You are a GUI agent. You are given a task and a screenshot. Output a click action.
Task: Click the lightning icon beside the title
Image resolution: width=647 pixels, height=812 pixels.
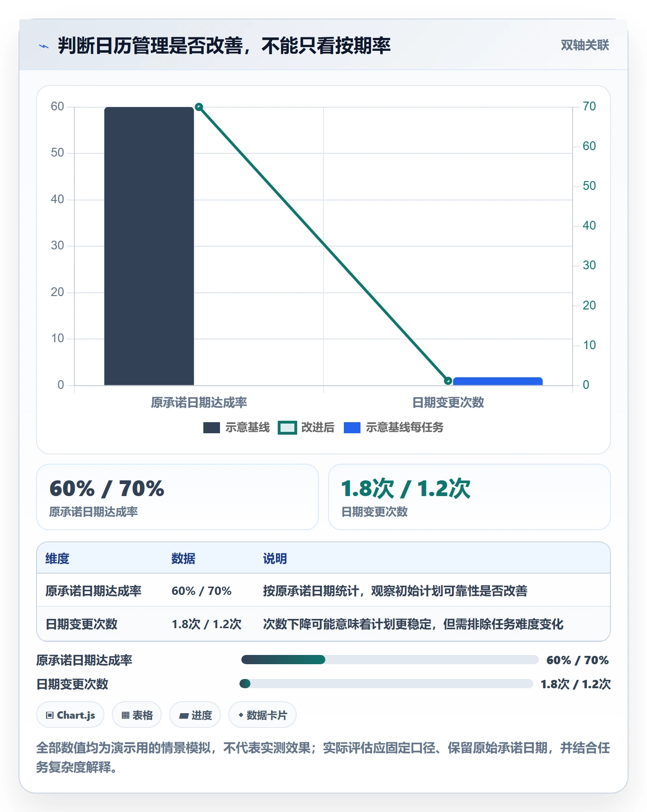coord(44,46)
